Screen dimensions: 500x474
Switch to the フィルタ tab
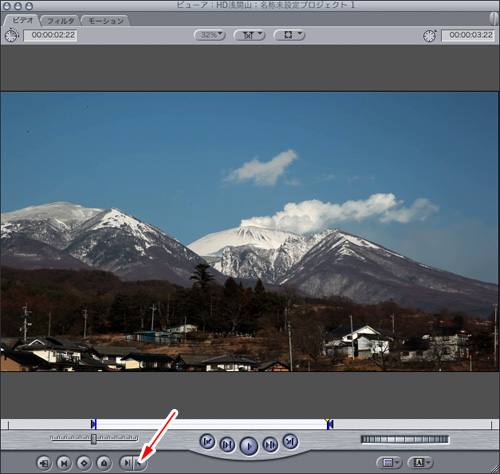[x=60, y=21]
